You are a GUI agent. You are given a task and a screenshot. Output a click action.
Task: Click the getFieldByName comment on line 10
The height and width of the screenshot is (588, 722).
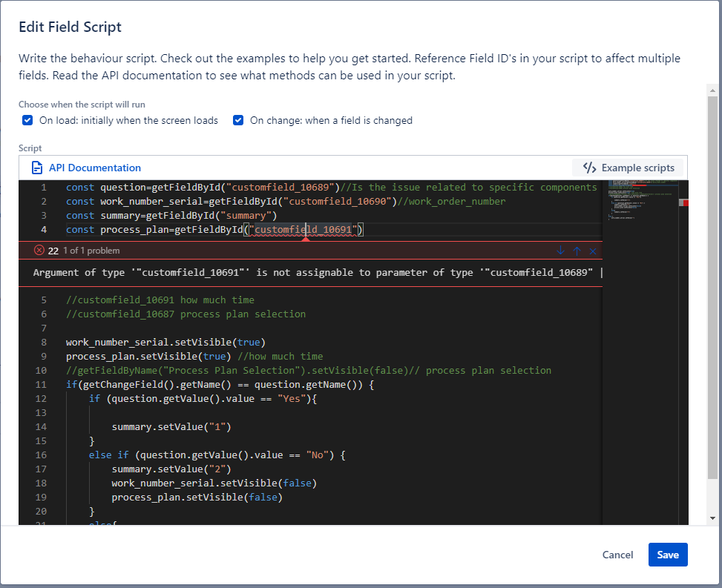[309, 371]
